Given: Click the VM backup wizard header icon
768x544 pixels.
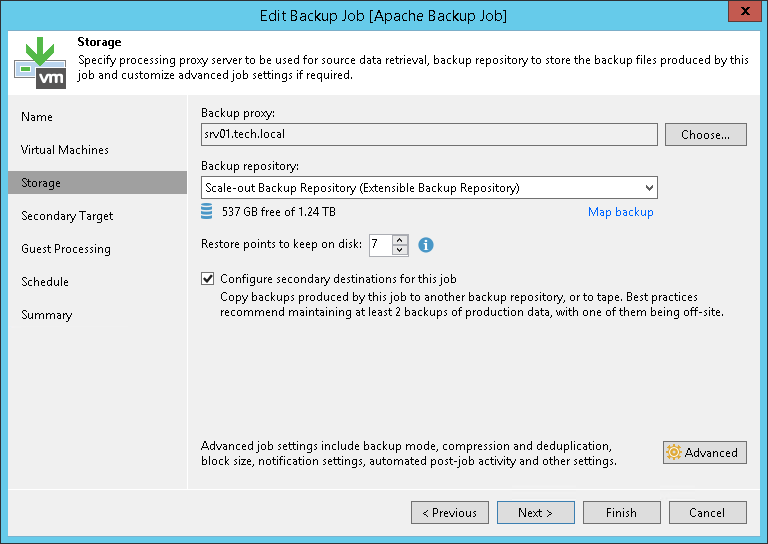Looking at the screenshot, I should 40,62.
